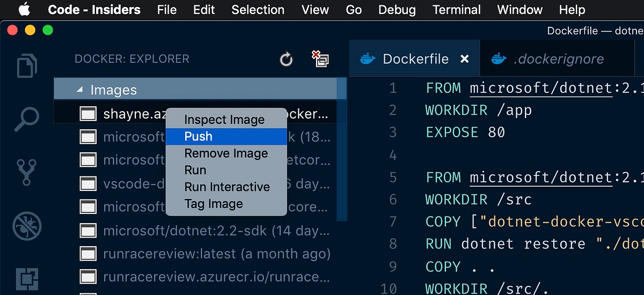Open the View menu

316,10
